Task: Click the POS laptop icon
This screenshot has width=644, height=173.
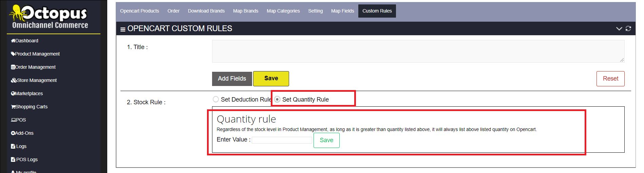Action: [14, 120]
